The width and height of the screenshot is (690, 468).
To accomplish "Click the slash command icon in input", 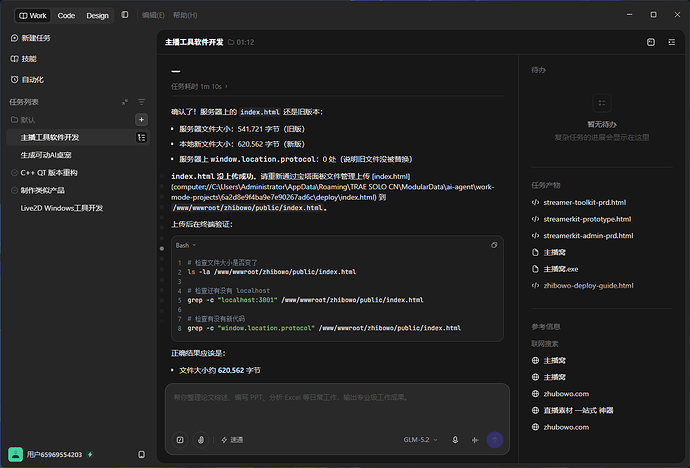I will click(180, 440).
